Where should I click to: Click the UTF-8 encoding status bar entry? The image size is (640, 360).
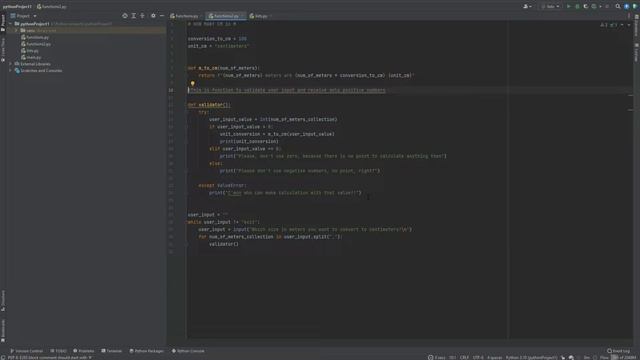click(x=478, y=358)
